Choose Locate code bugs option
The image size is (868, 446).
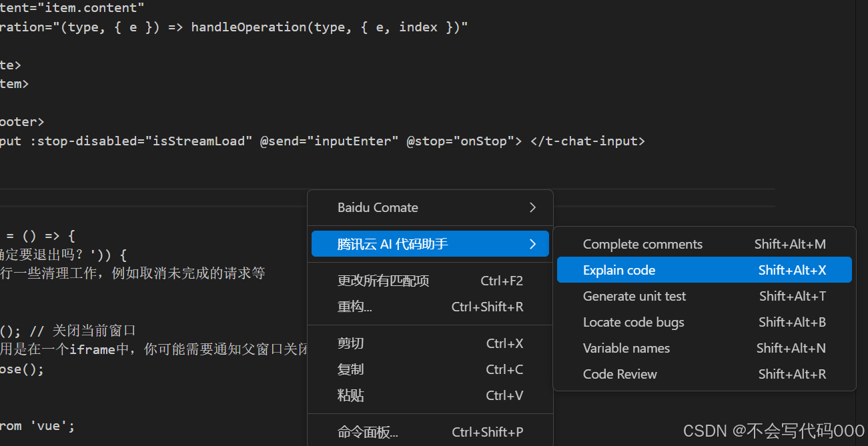coord(704,322)
